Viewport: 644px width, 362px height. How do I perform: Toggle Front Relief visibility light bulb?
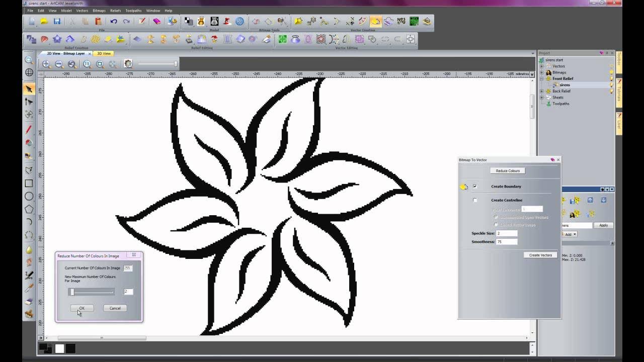point(612,79)
